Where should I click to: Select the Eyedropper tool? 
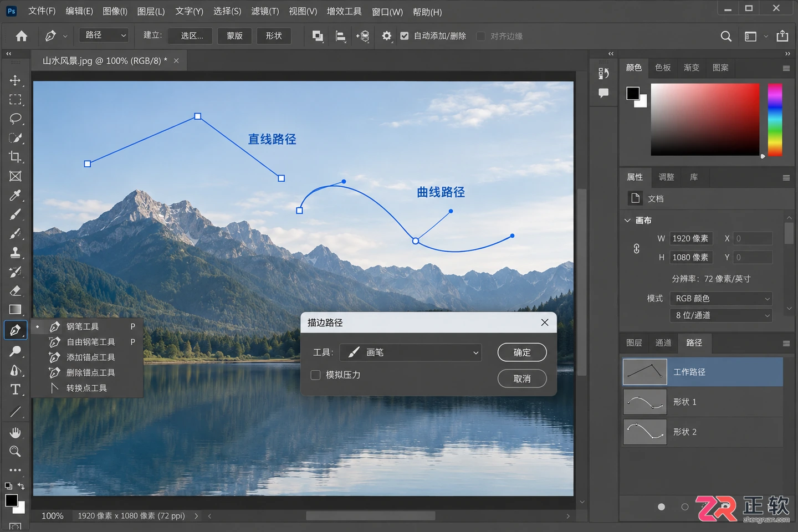15,195
